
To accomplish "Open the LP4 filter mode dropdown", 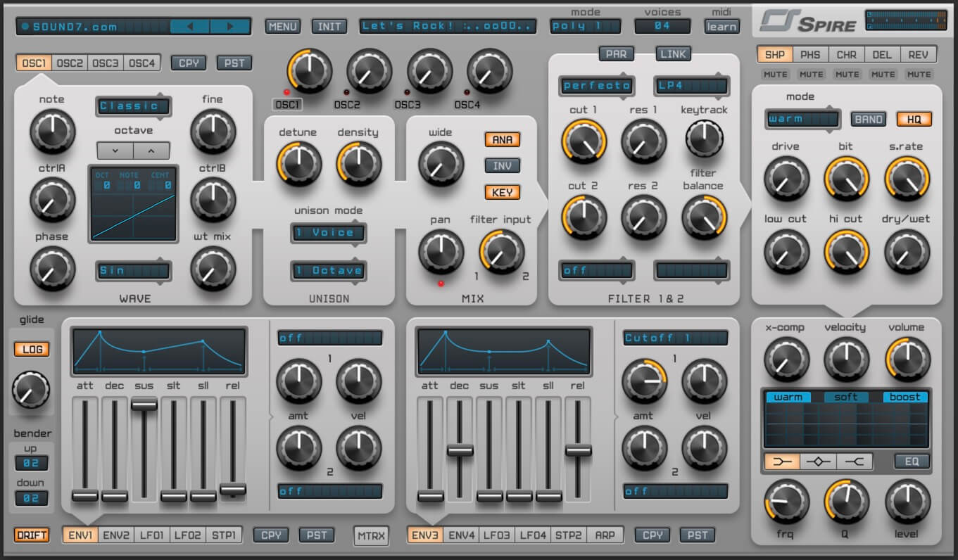I will [x=691, y=86].
